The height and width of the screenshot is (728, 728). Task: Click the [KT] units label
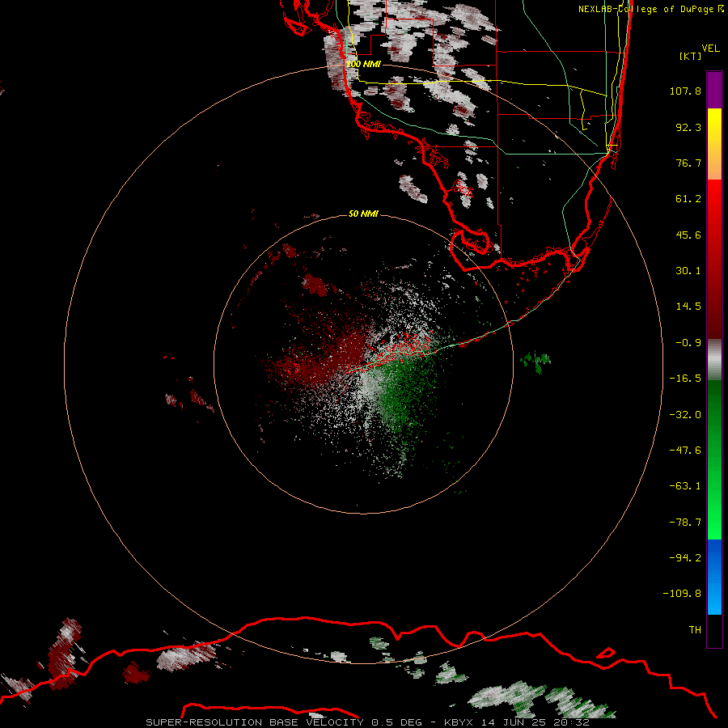pos(691,56)
